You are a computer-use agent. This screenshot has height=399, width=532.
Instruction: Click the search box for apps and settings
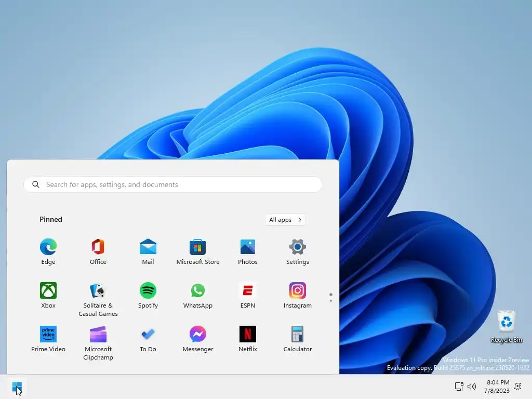coord(172,184)
